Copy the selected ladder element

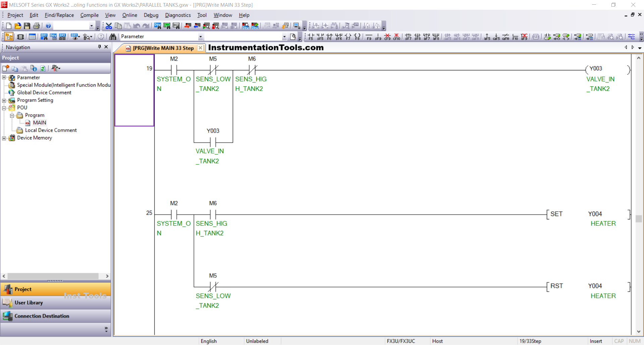coord(118,26)
